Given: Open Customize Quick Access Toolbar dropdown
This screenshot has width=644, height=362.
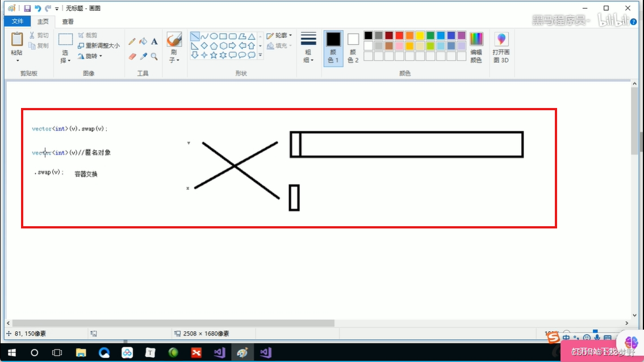Looking at the screenshot, I should (x=57, y=9).
